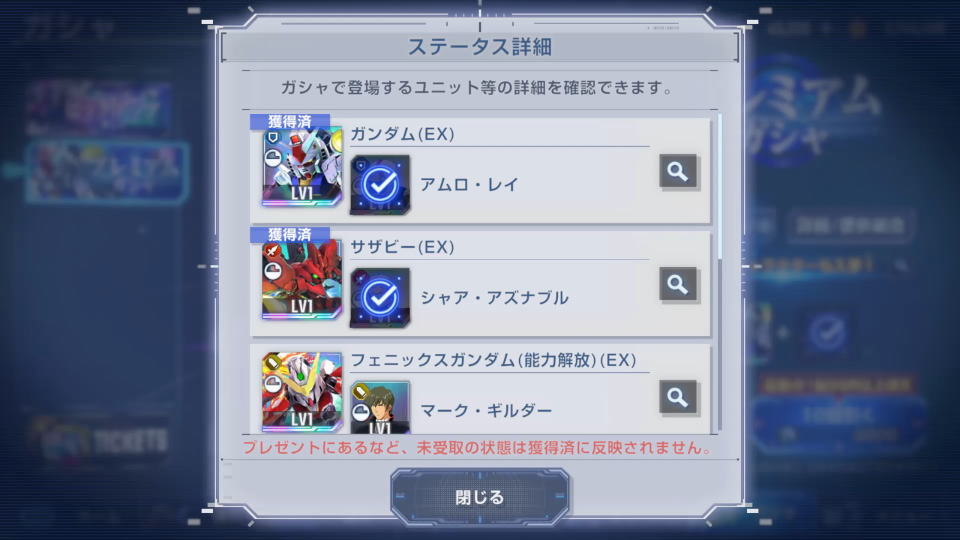Click the 閉じる button
Screen dimensions: 960x540
480,497
